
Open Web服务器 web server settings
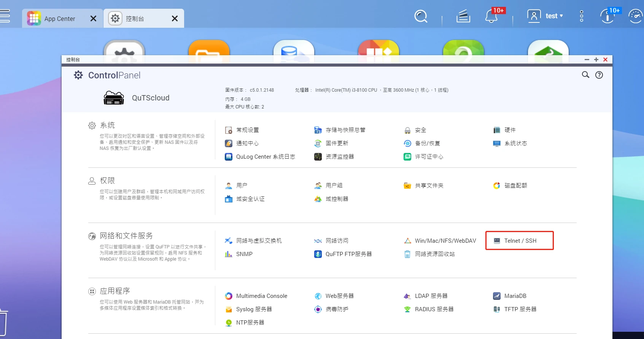pos(334,296)
